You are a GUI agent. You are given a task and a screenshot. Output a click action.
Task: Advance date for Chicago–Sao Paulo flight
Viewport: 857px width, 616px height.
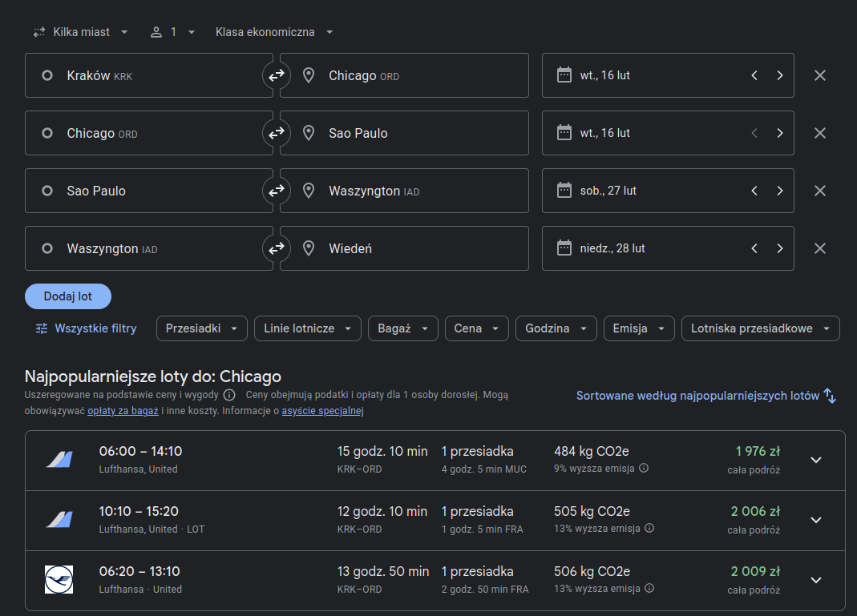780,133
